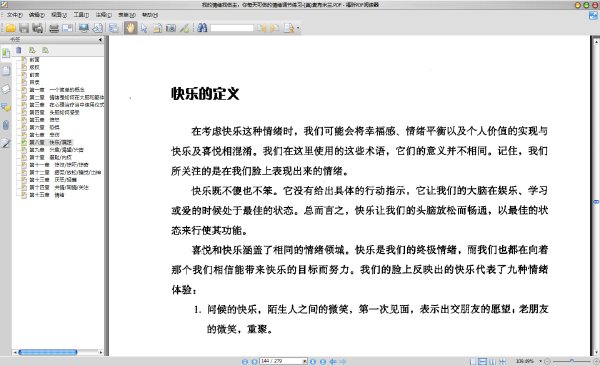Select bookmark 第十二章 in the tree
The width and height of the screenshot is (600, 366).
click(65, 172)
